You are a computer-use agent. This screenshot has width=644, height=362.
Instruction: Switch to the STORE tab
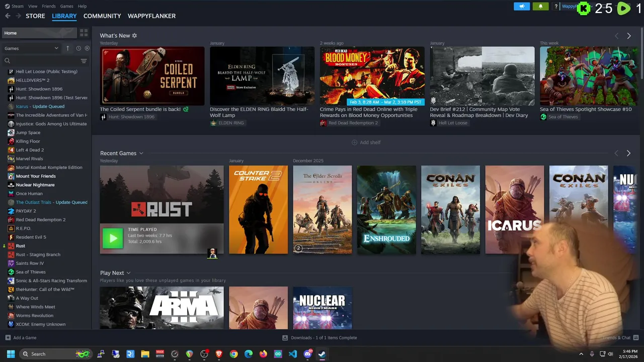coord(35,16)
